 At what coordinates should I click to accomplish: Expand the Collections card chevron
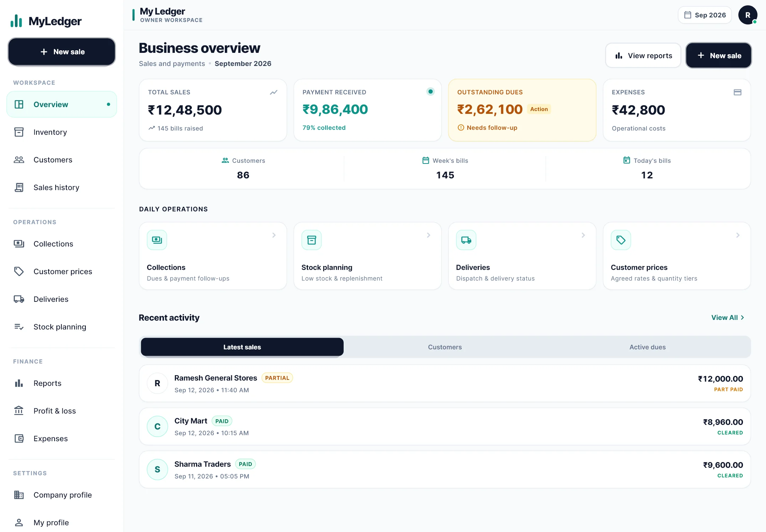point(274,235)
